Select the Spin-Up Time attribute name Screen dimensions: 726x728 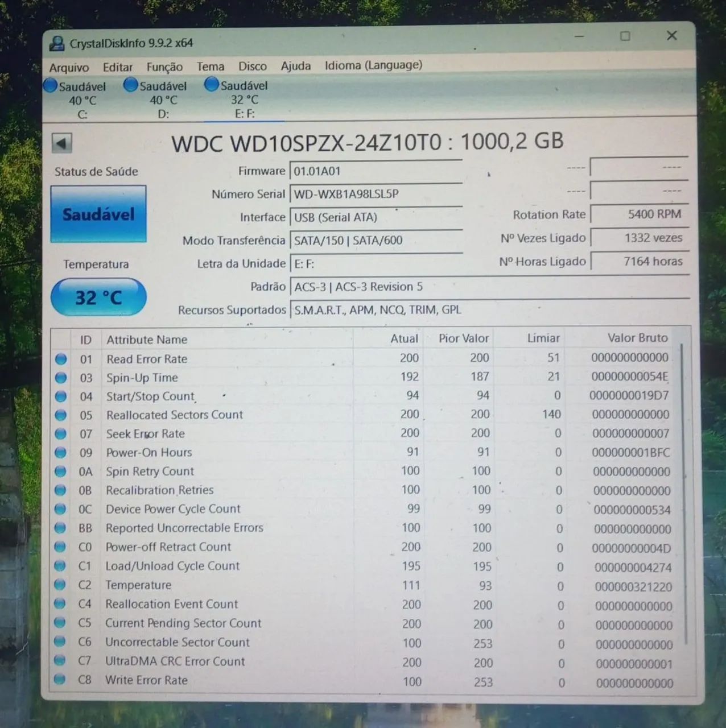[142, 378]
